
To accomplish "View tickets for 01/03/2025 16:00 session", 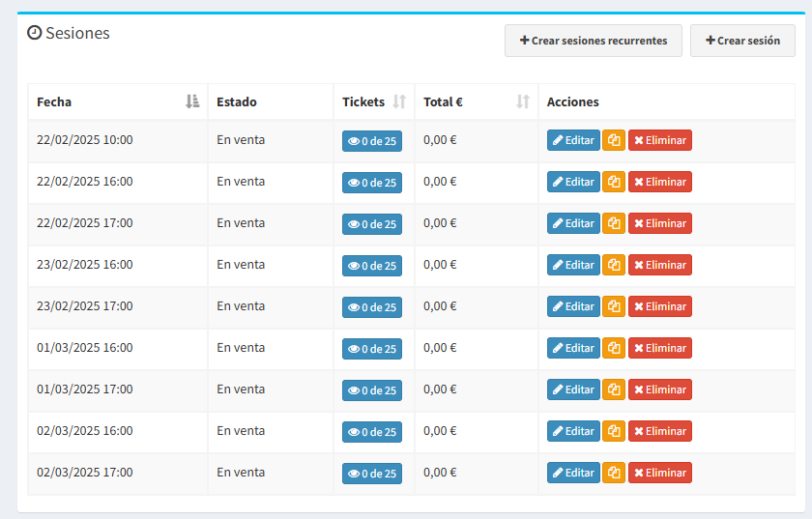I will pyautogui.click(x=372, y=349).
